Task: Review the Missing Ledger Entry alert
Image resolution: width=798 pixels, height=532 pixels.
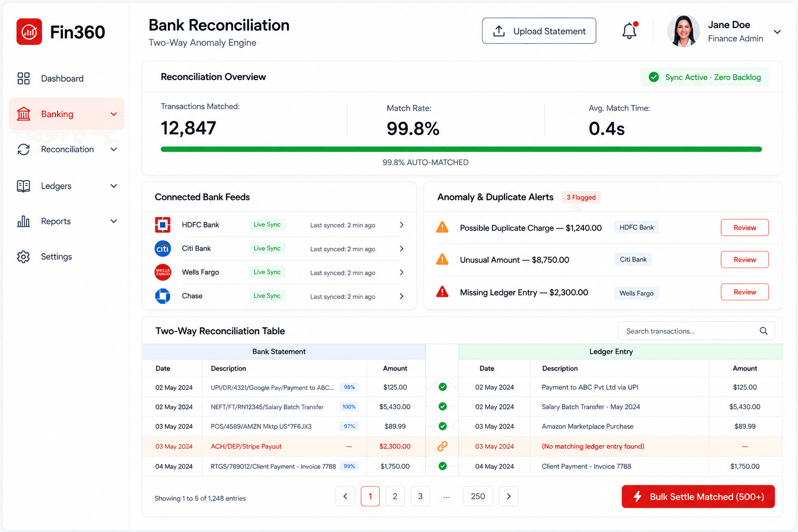Action: pyautogui.click(x=744, y=292)
